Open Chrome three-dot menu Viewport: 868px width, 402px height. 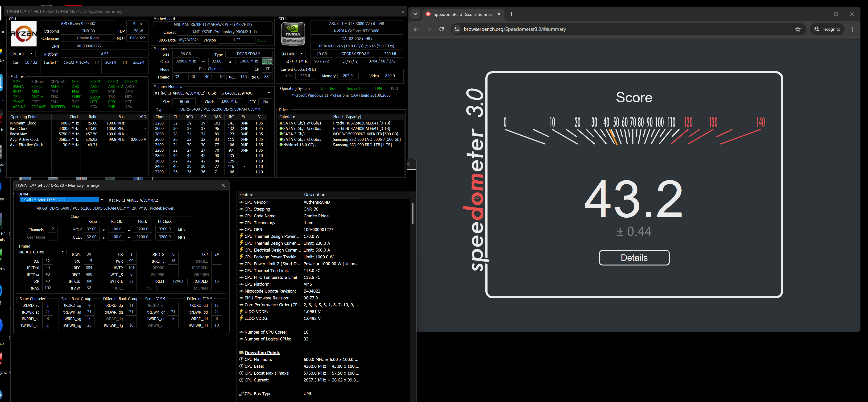[x=852, y=29]
